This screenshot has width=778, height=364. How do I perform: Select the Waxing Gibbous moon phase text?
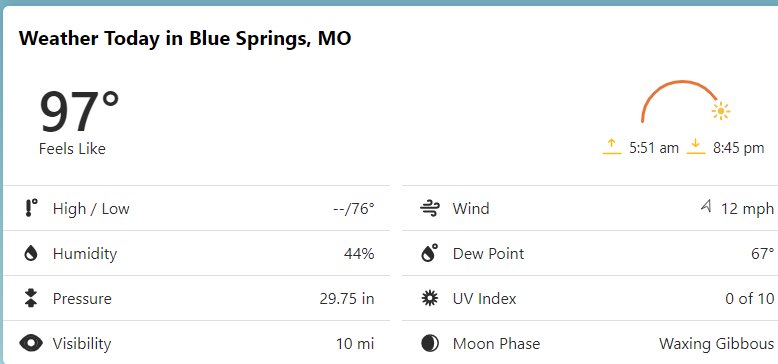[x=716, y=344]
